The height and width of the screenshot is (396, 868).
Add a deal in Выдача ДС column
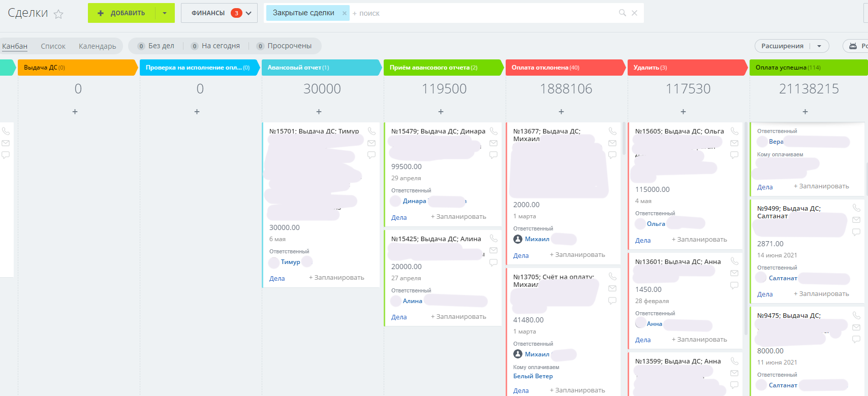click(x=75, y=112)
